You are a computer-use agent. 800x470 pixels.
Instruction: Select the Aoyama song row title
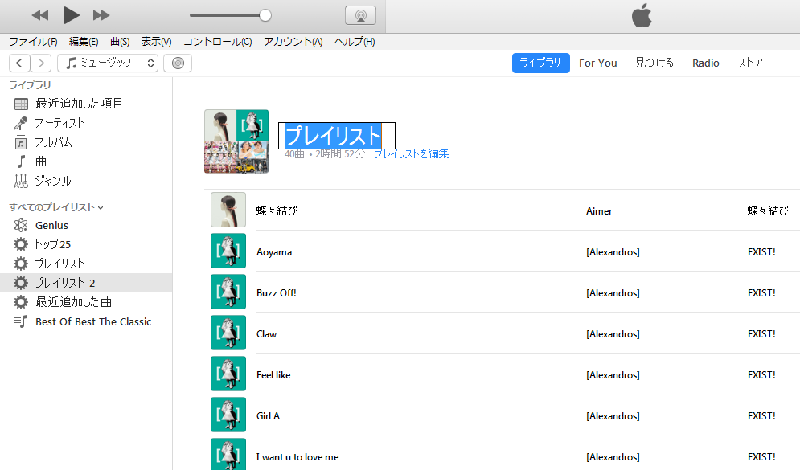[274, 252]
